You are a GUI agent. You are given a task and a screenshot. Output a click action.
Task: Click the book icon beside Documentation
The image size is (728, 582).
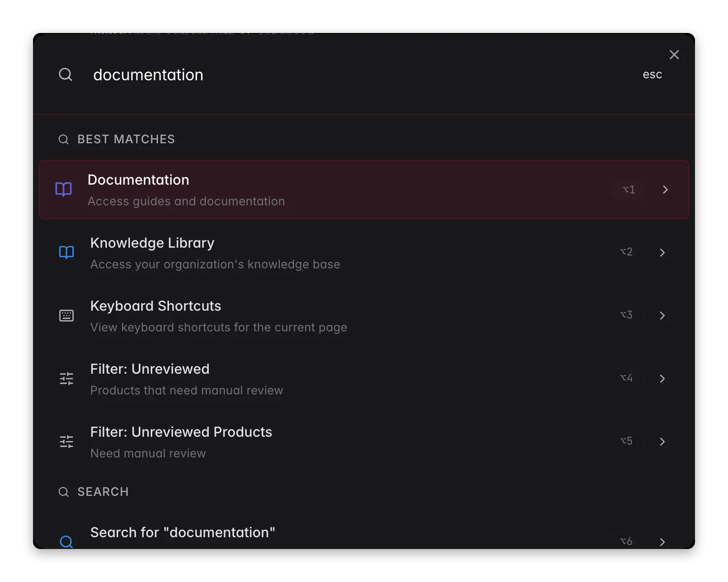(64, 190)
